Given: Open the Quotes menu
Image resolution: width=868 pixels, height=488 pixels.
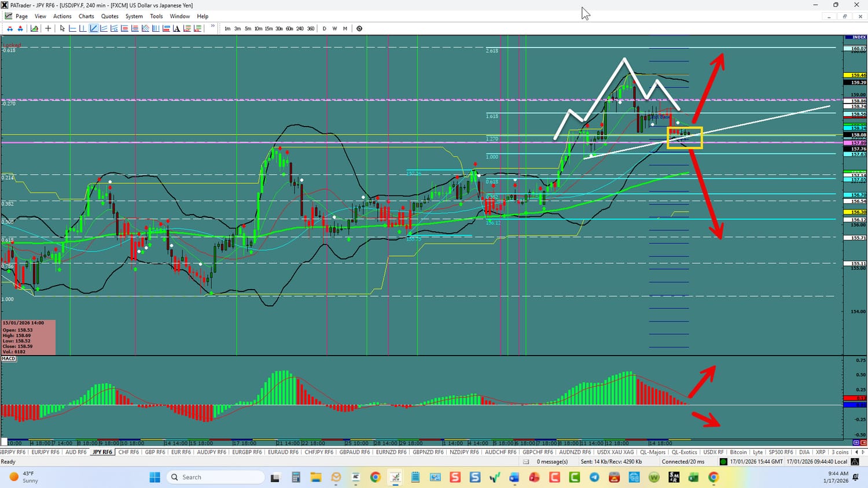Looking at the screenshot, I should (x=109, y=16).
